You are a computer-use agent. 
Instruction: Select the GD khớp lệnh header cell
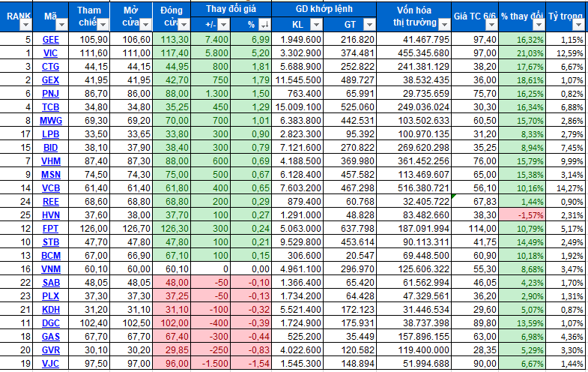tap(324, 10)
